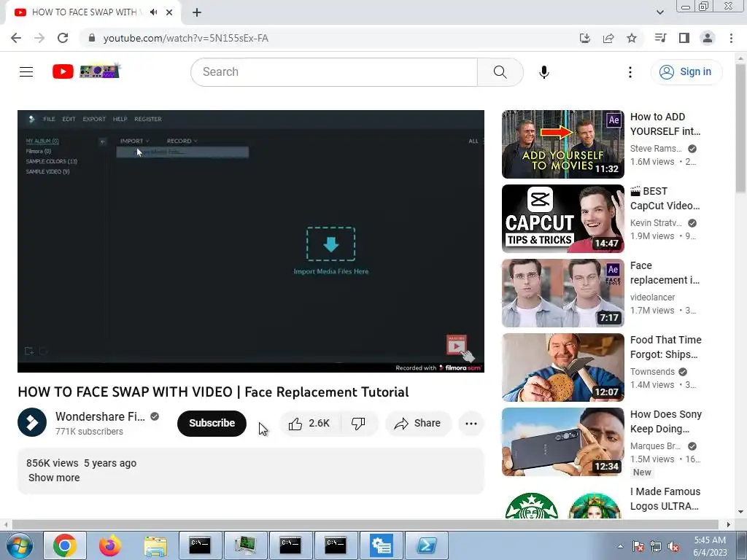Open media controls icon in Chrome toolbar
The width and height of the screenshot is (747, 560).
coord(660,38)
